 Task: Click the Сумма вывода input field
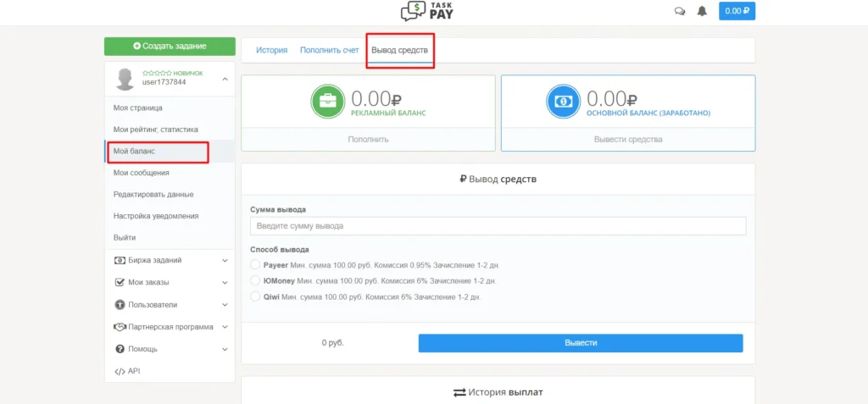[498, 226]
